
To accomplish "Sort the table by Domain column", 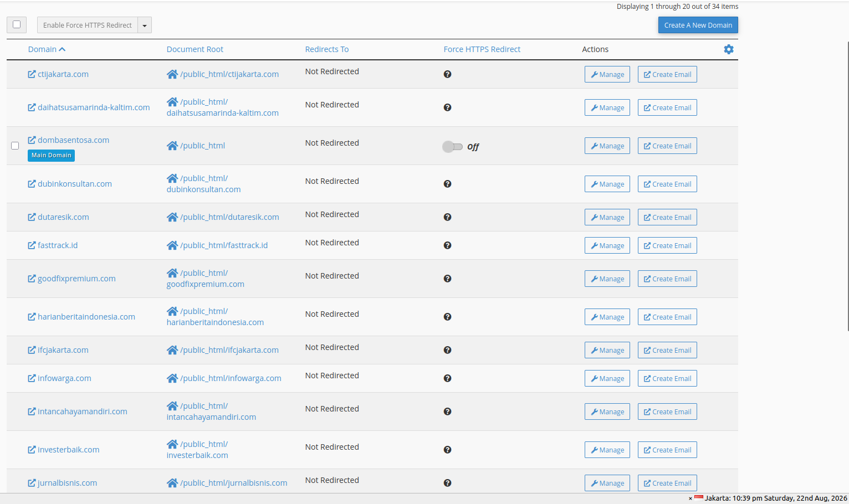I will 47,49.
